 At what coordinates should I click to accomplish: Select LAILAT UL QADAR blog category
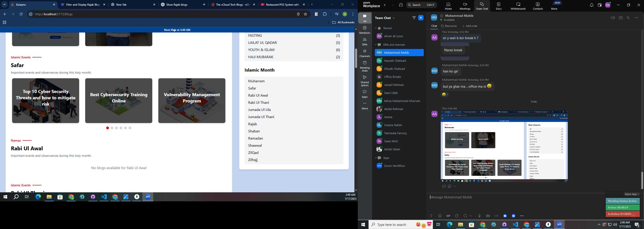pyautogui.click(x=294, y=43)
